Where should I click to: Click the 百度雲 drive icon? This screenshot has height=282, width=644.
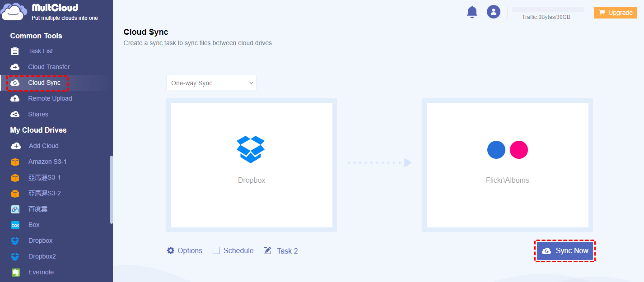(15, 209)
